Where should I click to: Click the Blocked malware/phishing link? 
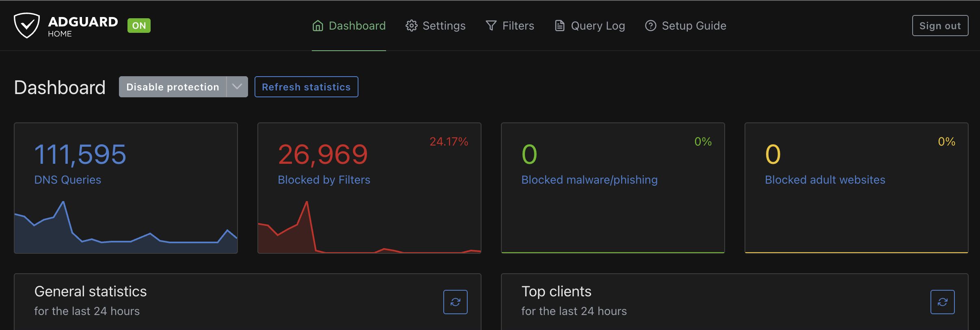point(589,180)
